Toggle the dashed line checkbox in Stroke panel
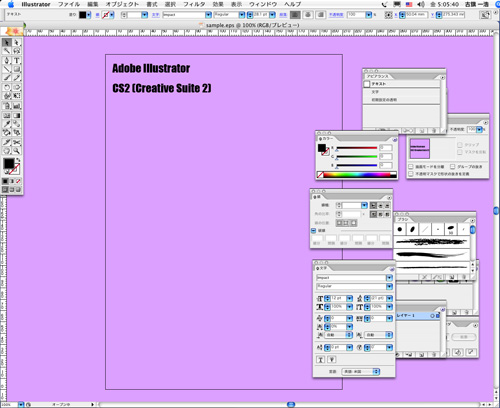Viewport: 500px width, 408px height. click(314, 230)
